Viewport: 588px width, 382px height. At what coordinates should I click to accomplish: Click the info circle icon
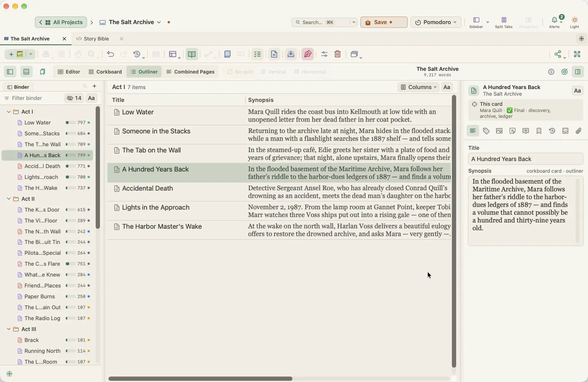[551, 72]
